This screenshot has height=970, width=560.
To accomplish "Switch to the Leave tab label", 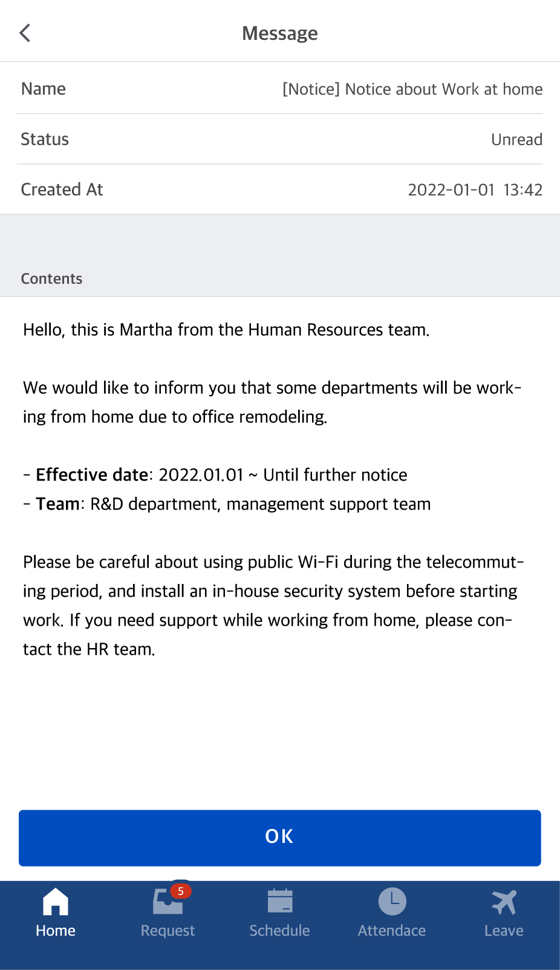I will pos(504,931).
